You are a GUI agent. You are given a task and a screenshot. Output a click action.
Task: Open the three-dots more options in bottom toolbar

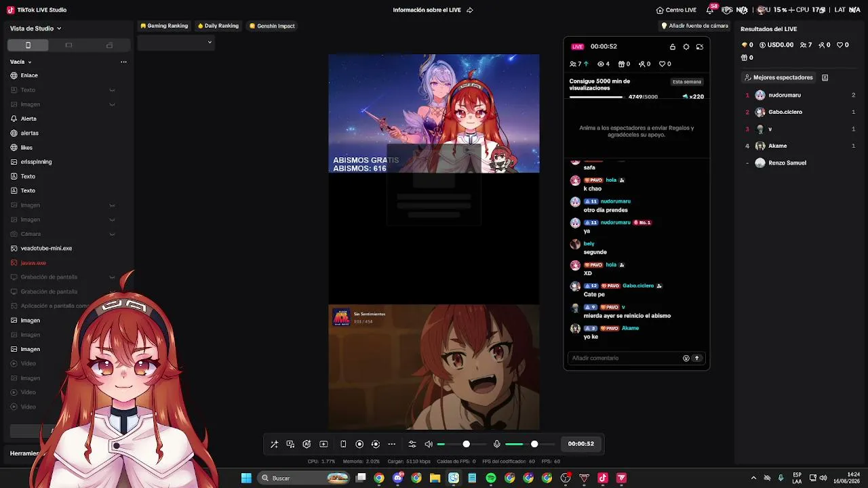tap(392, 444)
